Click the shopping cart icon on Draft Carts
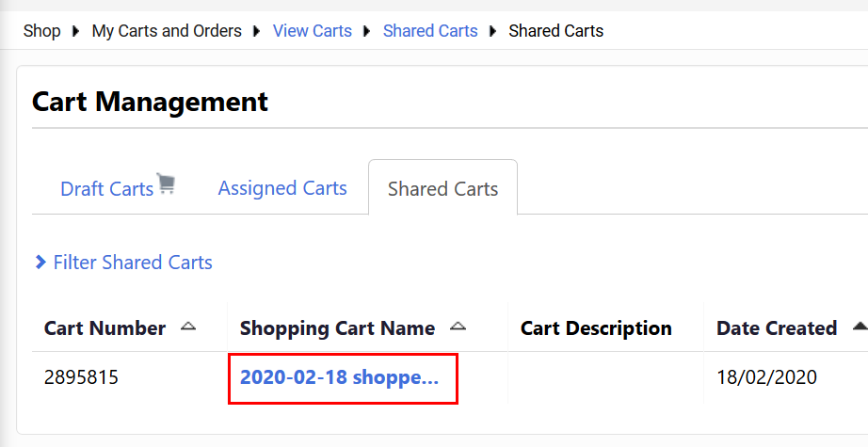 167,184
